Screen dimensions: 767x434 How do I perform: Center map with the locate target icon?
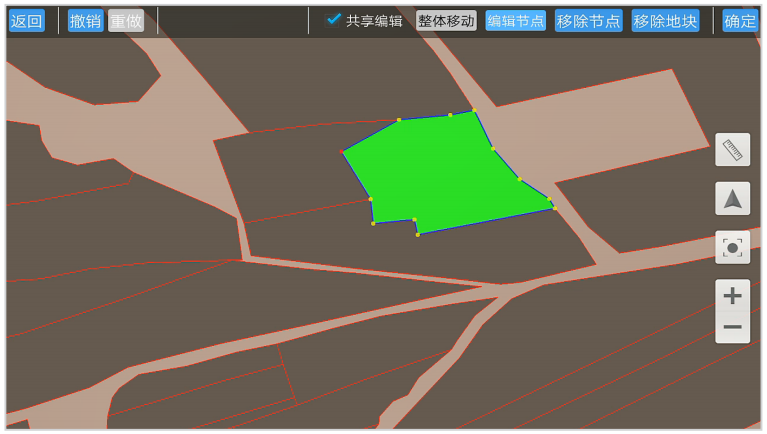[x=732, y=247]
